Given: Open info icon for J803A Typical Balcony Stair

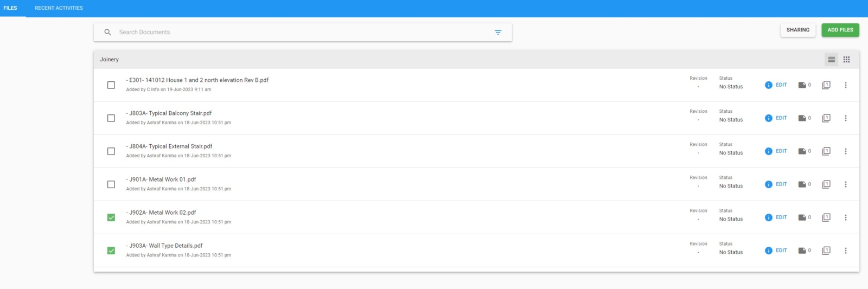Looking at the screenshot, I should pos(768,118).
